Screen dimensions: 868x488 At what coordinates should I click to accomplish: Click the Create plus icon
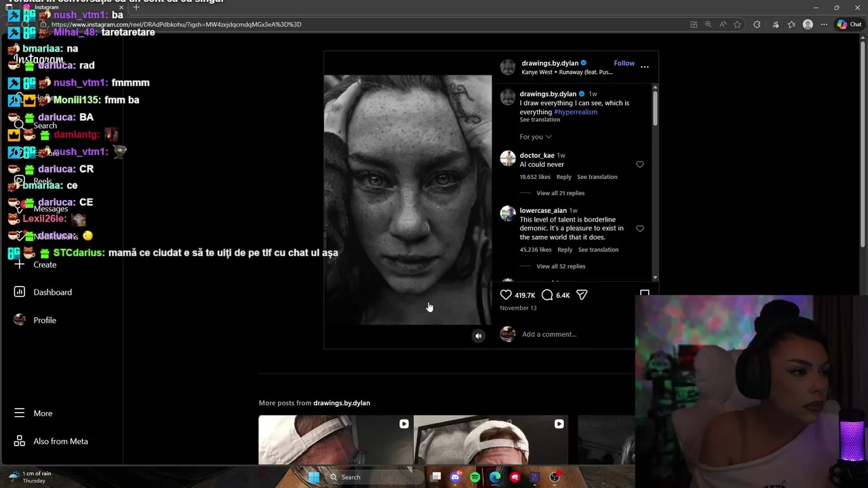pos(20,265)
